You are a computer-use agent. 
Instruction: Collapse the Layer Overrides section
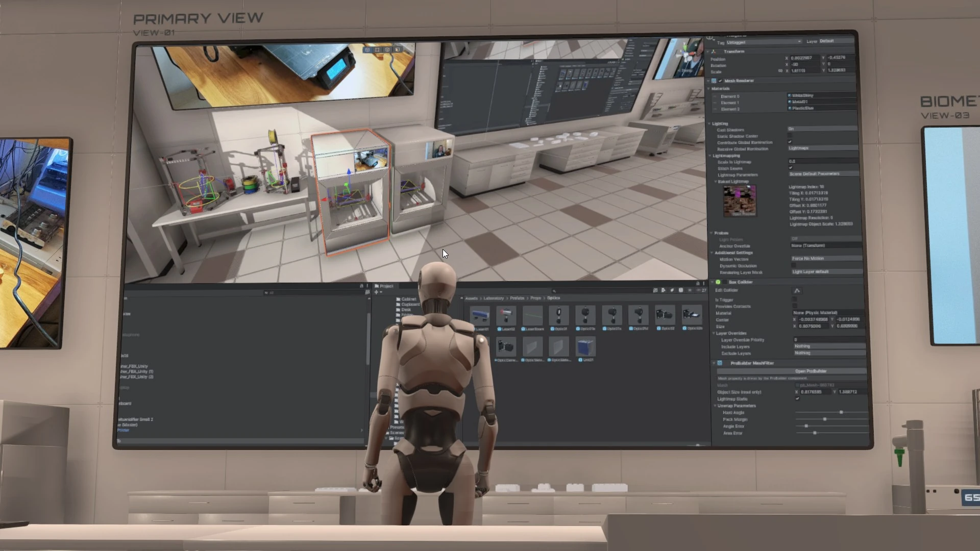714,333
